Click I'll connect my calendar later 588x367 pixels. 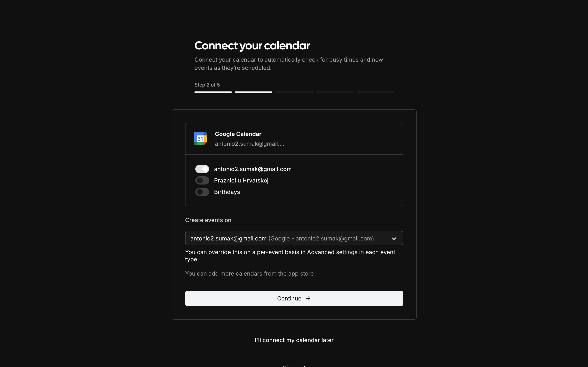294,340
